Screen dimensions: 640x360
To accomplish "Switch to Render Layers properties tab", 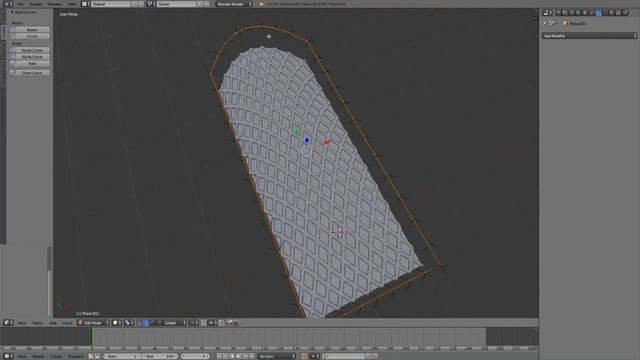I will tap(565, 13).
